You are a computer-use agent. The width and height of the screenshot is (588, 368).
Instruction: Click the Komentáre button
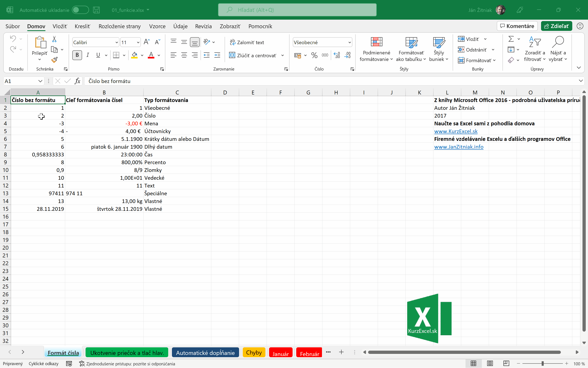click(517, 26)
